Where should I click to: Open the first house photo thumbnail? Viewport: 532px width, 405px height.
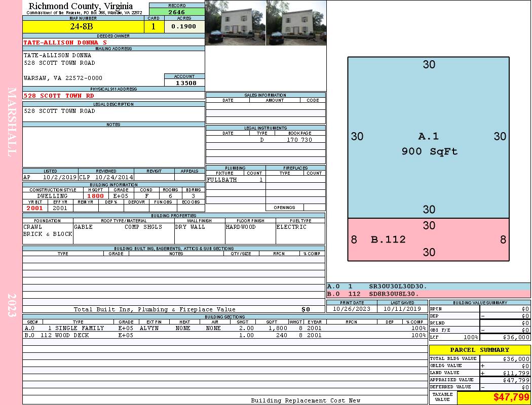(236, 23)
